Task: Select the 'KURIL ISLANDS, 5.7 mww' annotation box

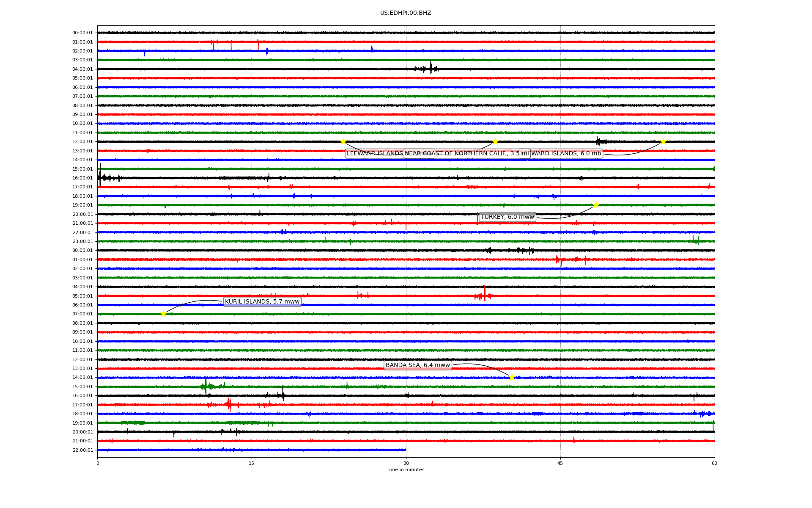Action: pos(262,302)
